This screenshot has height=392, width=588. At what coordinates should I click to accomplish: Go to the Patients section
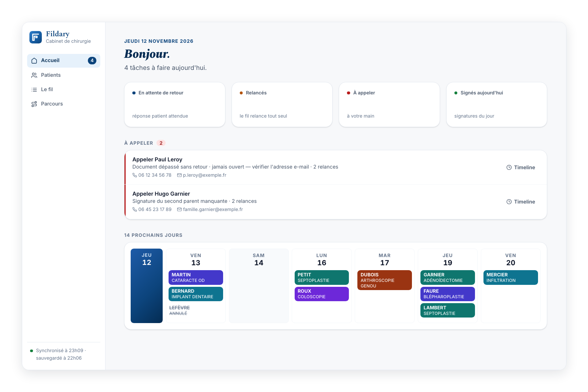click(x=64, y=75)
